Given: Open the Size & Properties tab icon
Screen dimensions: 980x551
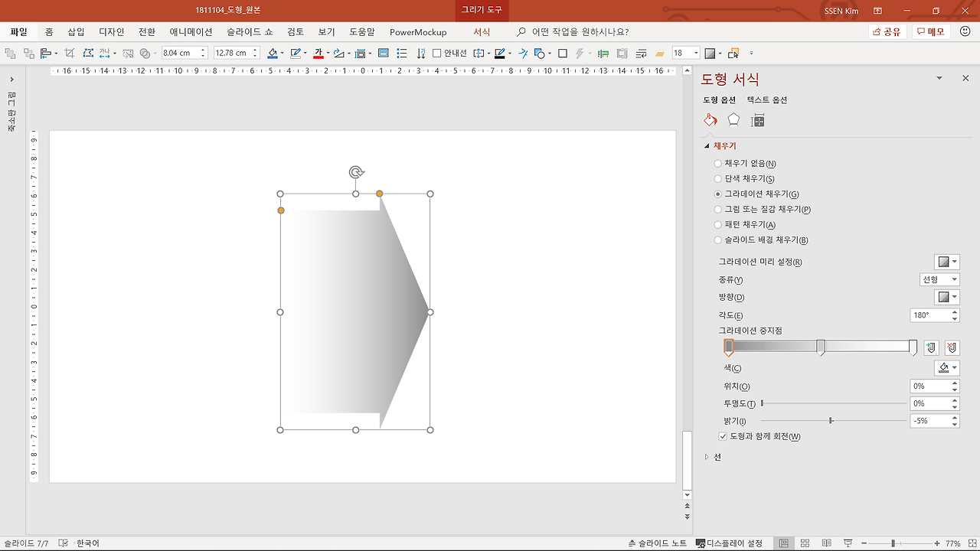Looking at the screenshot, I should [x=758, y=120].
